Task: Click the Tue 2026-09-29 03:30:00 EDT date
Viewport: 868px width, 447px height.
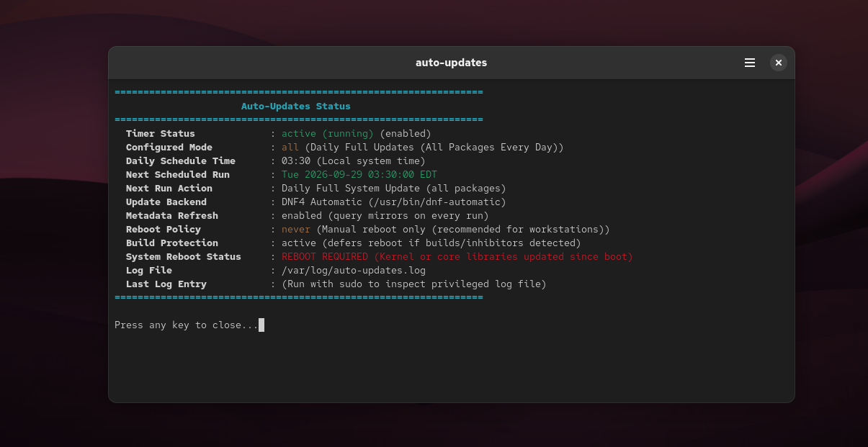Action: click(359, 174)
